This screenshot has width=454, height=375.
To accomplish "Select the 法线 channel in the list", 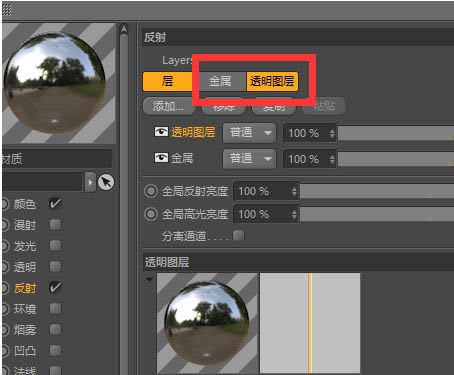I will 24,370.
